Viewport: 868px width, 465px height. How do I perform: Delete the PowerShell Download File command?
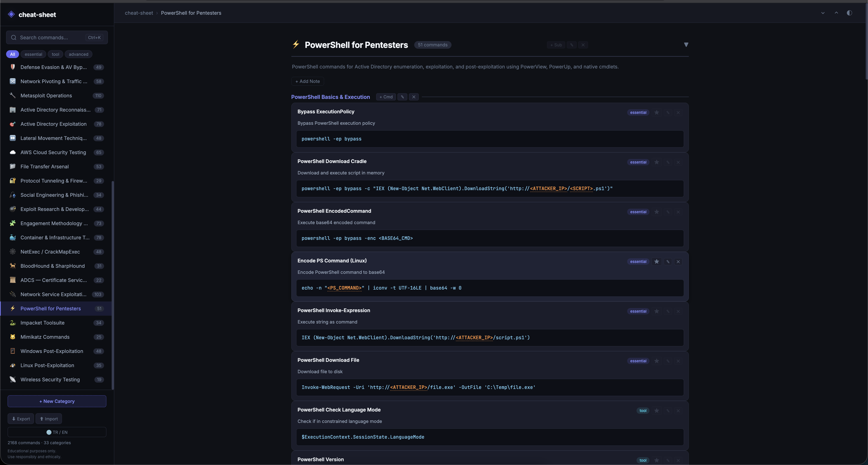(678, 361)
